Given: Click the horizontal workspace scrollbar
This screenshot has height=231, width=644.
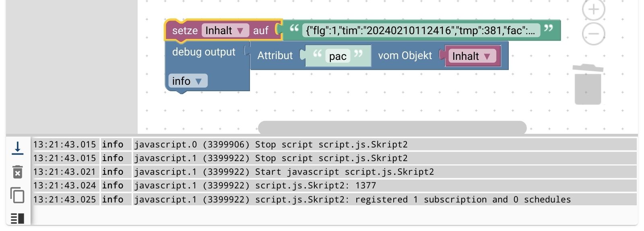Looking at the screenshot, I should (392, 128).
